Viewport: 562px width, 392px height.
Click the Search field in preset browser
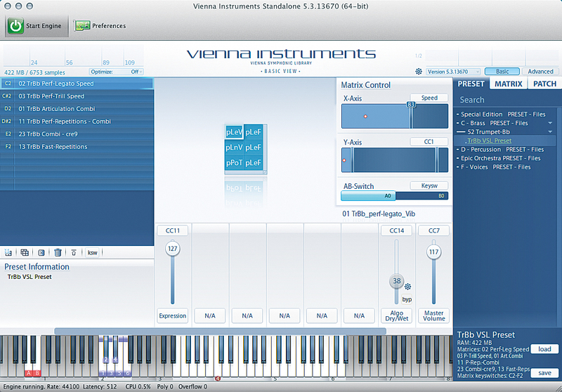505,100
